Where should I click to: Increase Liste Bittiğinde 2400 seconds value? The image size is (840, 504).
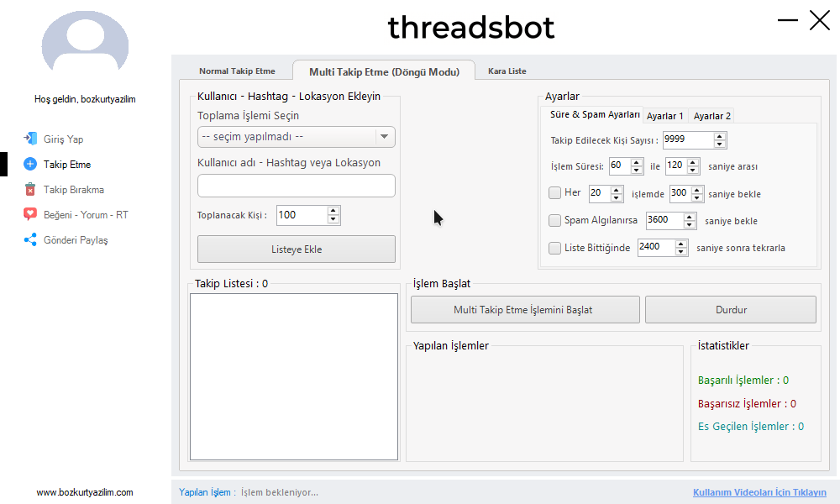681,244
